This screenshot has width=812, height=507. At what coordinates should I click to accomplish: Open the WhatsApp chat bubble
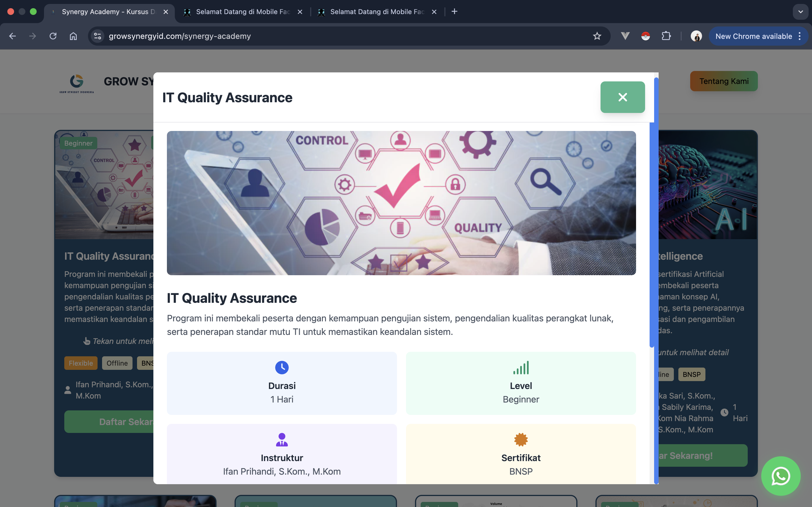(x=781, y=476)
